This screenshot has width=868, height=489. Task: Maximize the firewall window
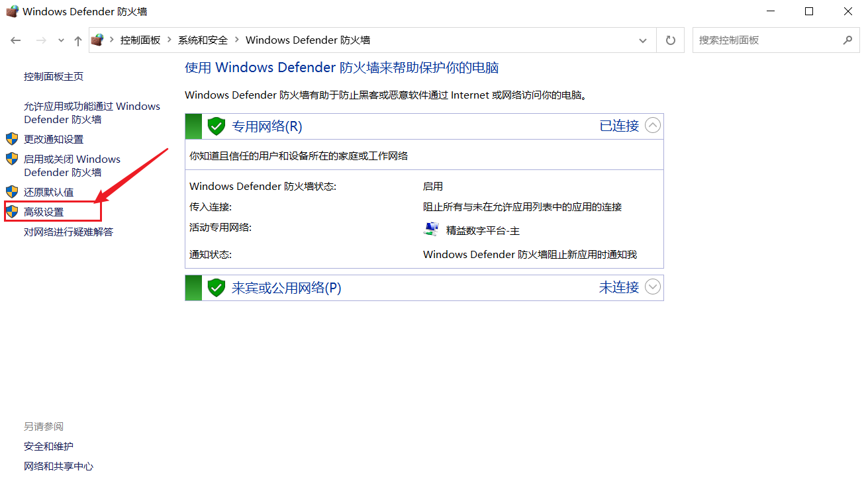(809, 11)
